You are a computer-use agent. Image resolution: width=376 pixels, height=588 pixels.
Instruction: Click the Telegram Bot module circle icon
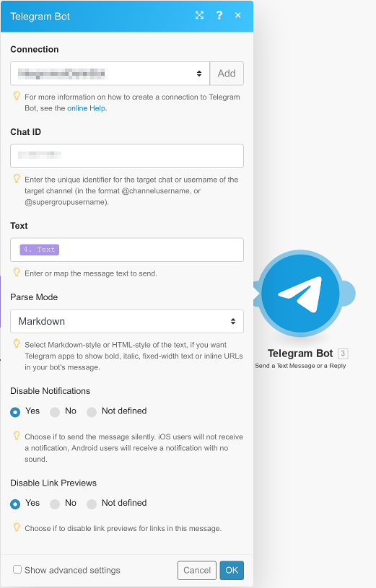[x=300, y=293]
